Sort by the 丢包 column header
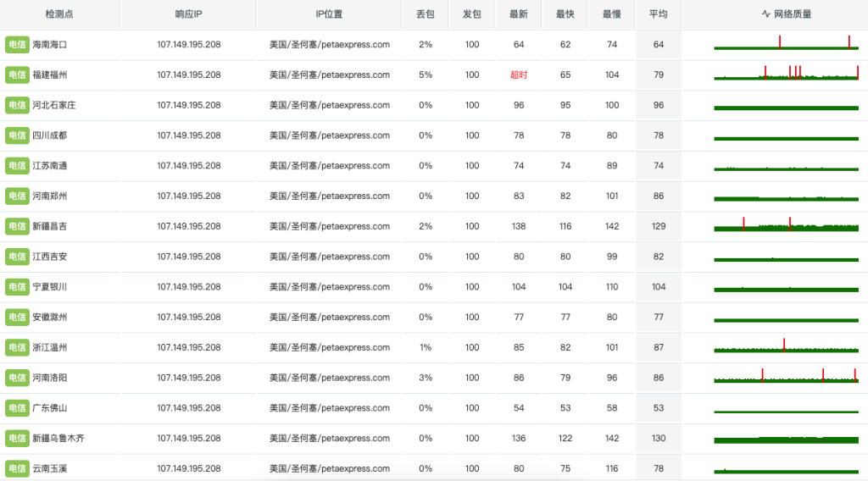The width and height of the screenshot is (868, 481). pyautogui.click(x=426, y=14)
